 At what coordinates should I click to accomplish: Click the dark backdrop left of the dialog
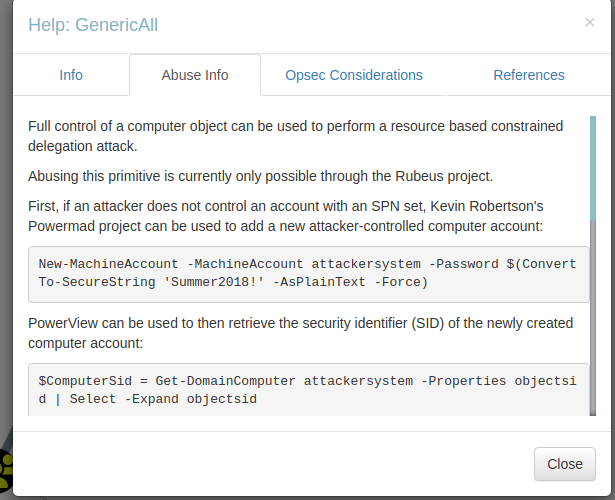point(6,235)
